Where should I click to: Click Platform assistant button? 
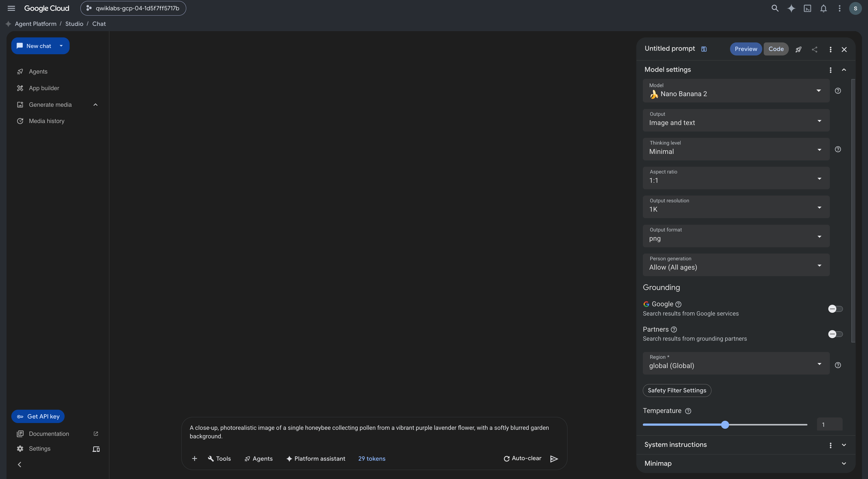tap(316, 458)
